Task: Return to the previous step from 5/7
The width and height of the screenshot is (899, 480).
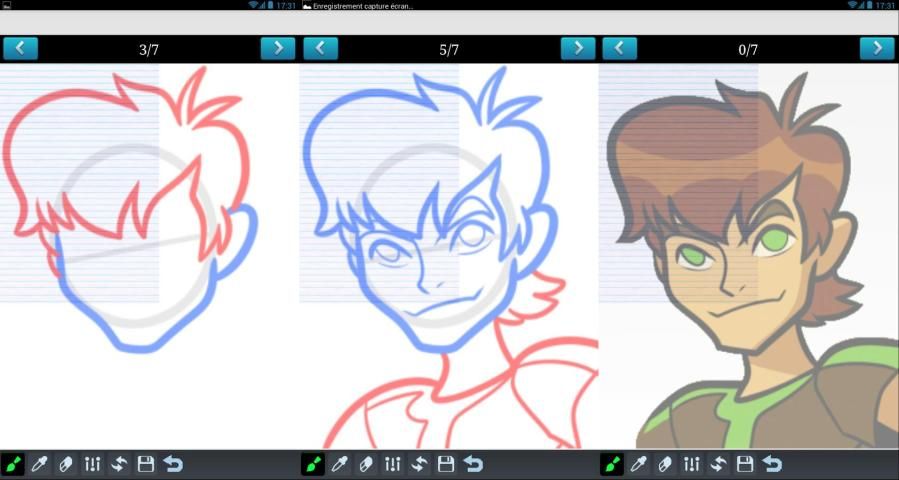Action: (320, 48)
